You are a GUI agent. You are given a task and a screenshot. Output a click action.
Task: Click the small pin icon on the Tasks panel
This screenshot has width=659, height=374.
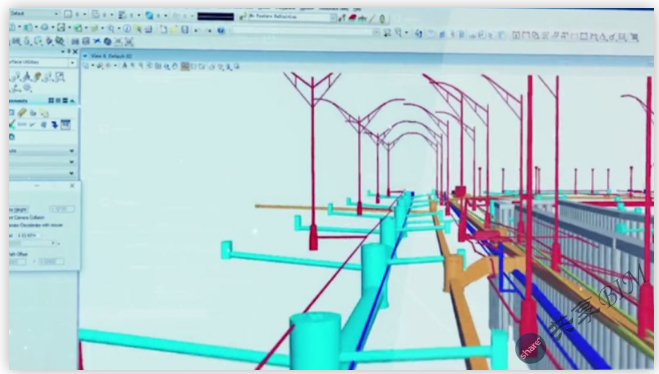[69, 52]
